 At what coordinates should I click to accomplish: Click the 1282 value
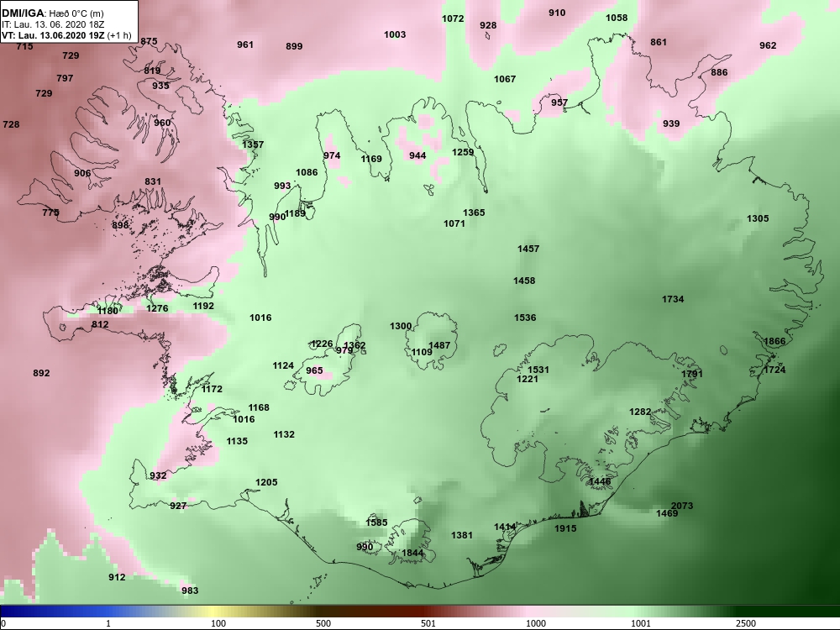(640, 412)
